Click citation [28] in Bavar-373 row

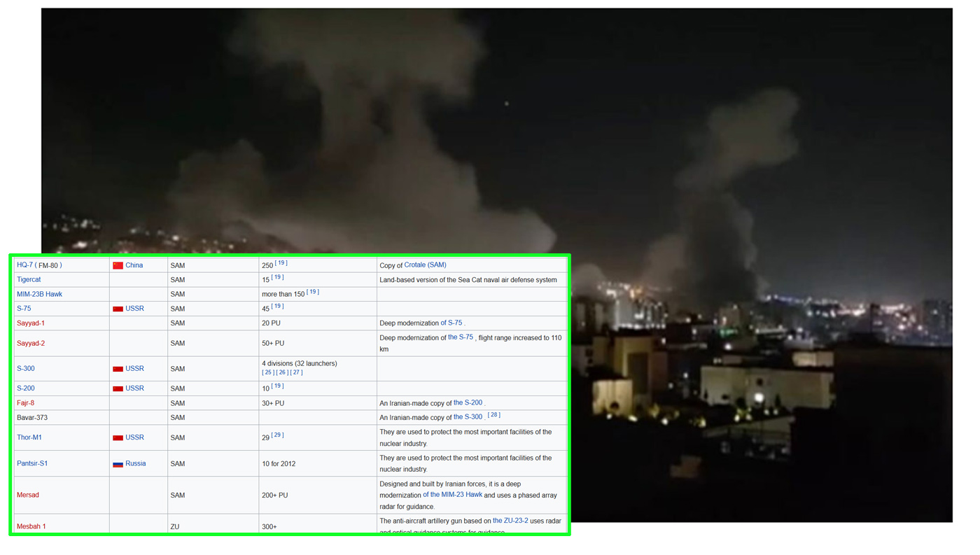click(x=494, y=414)
